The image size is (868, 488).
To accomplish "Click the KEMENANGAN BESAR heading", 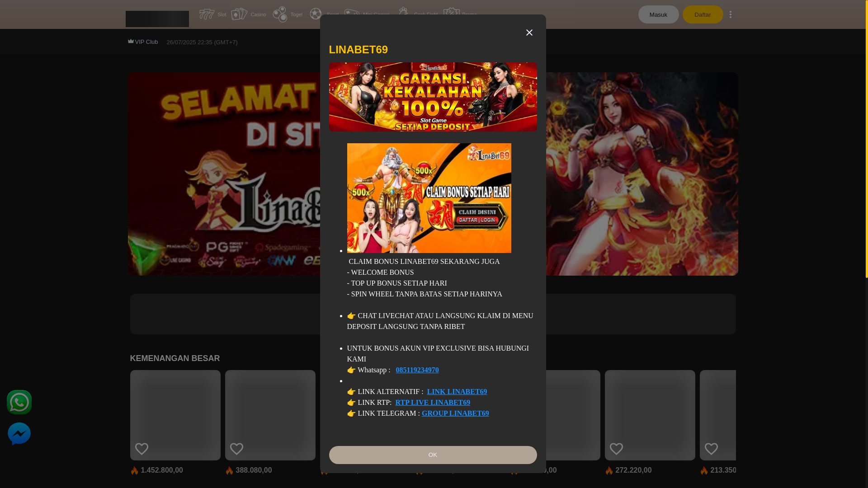I will [175, 358].
